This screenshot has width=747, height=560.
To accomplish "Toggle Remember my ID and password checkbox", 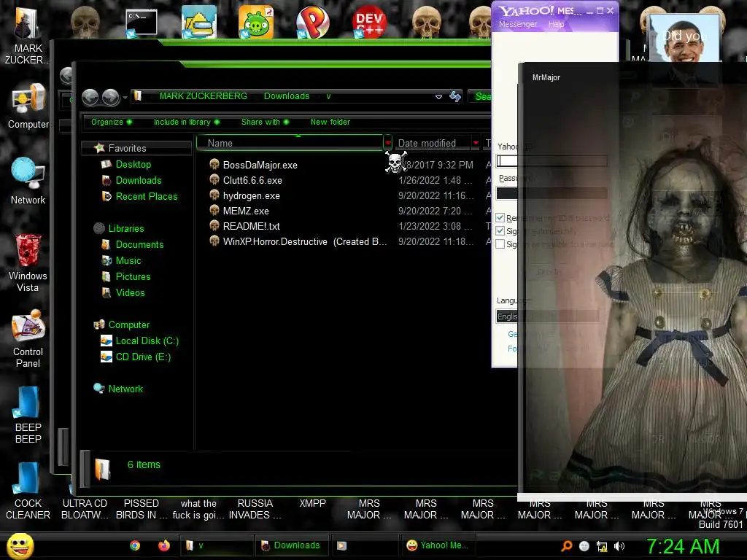I will (500, 218).
